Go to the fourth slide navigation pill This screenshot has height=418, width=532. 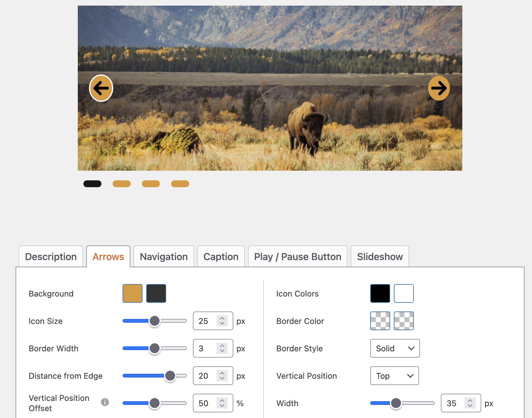[180, 184]
